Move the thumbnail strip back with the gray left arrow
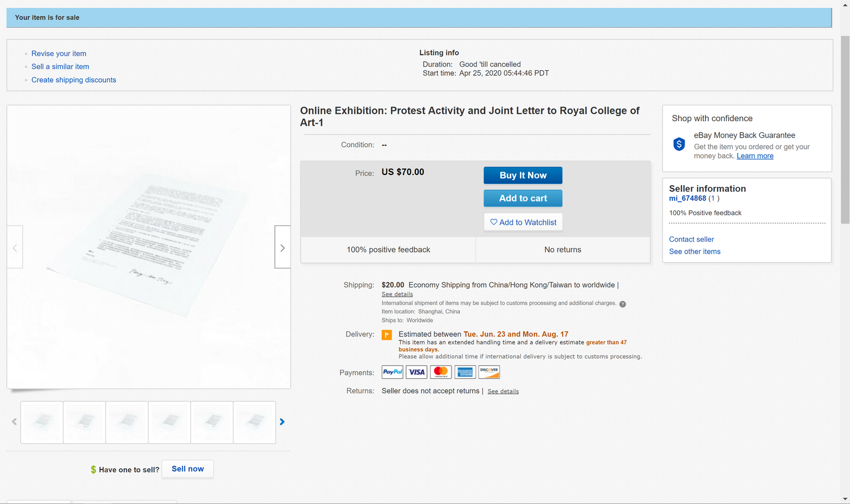This screenshot has height=504, width=850. pos(14,422)
